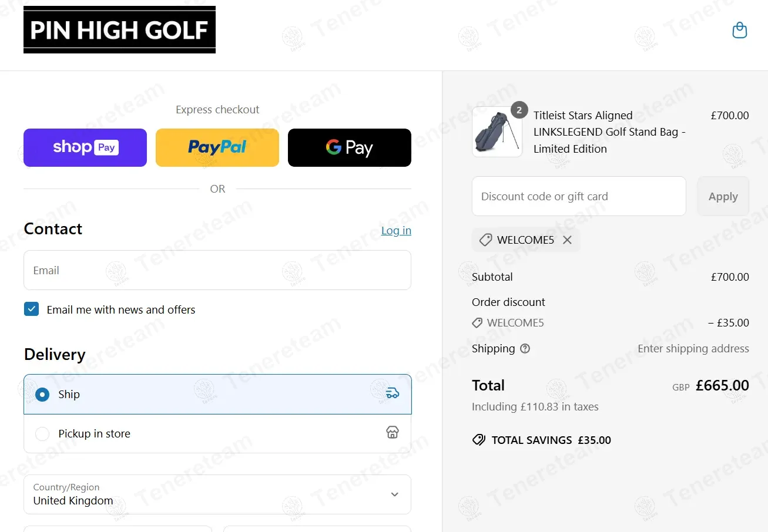This screenshot has width=768, height=532.
Task: Pay with Shop Pay express checkout
Action: tap(85, 147)
